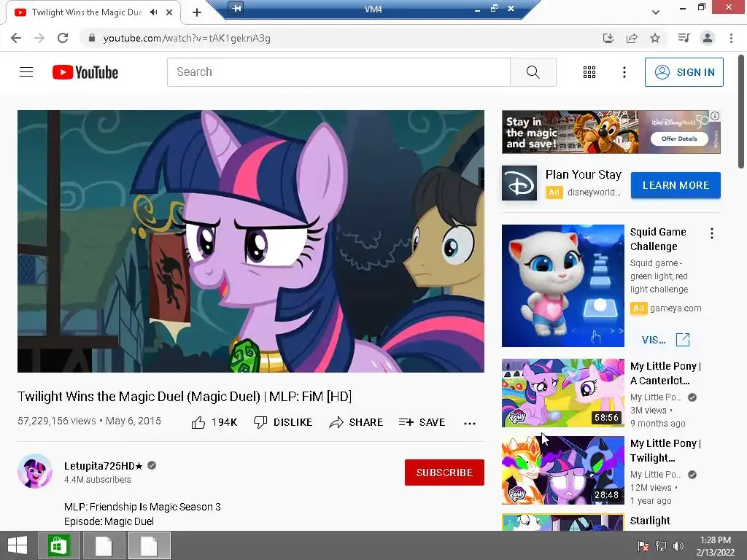Viewport: 747px width, 560px height.
Task: Subscribe to Letupita725HD channel
Action: 444,472
